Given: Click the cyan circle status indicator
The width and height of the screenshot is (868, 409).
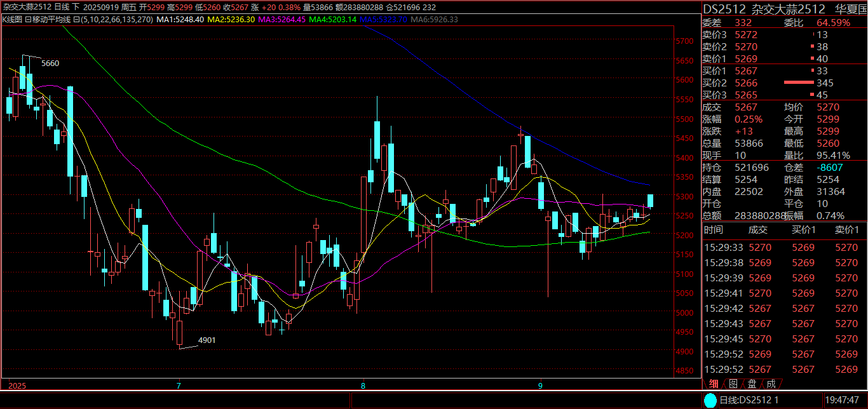Looking at the screenshot, I should pyautogui.click(x=710, y=401).
